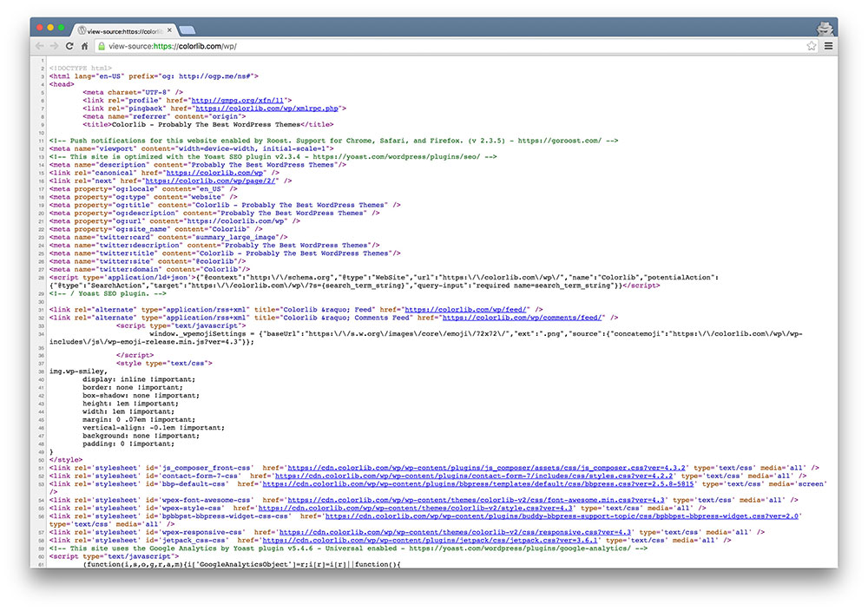Click the browser forward arrow button
This screenshot has width=868, height=611.
pyautogui.click(x=54, y=46)
